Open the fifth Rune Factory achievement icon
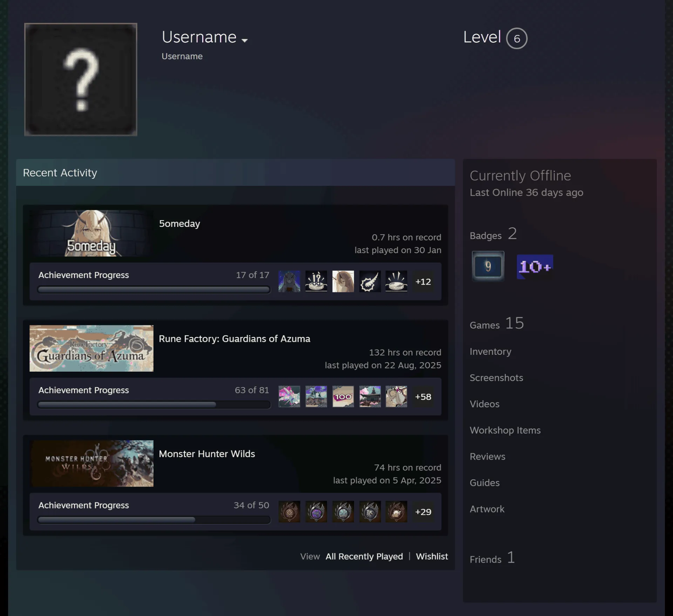Viewport: 673px width, 616px height. 396,397
